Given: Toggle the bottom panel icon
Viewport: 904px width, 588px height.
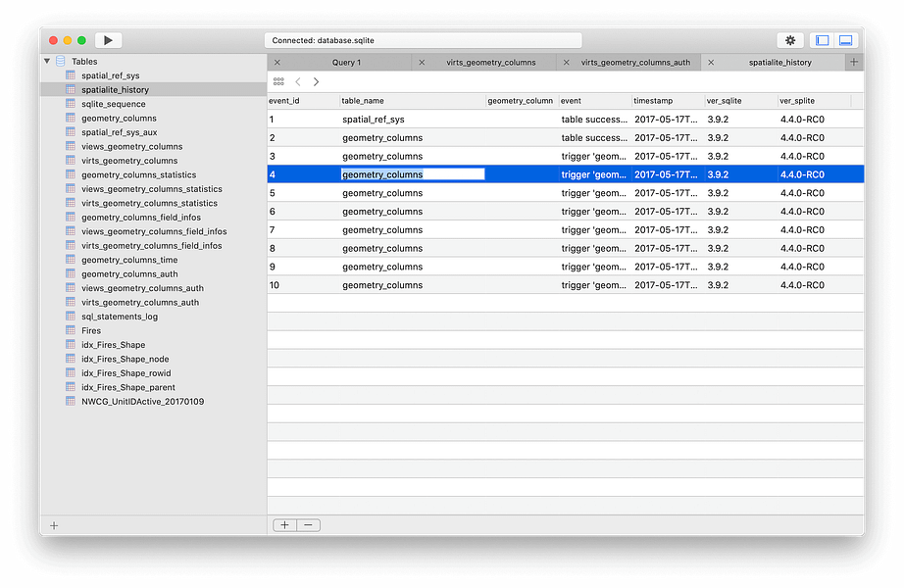Looking at the screenshot, I should point(846,40).
